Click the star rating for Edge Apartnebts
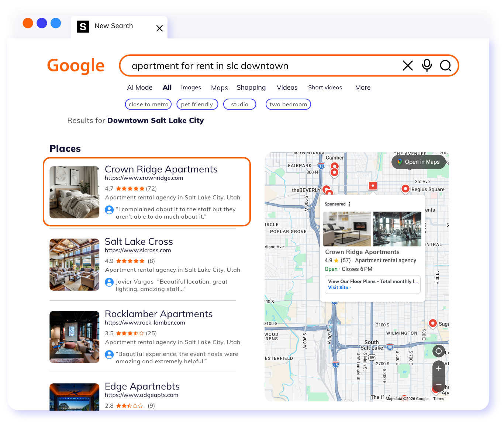 (130, 406)
